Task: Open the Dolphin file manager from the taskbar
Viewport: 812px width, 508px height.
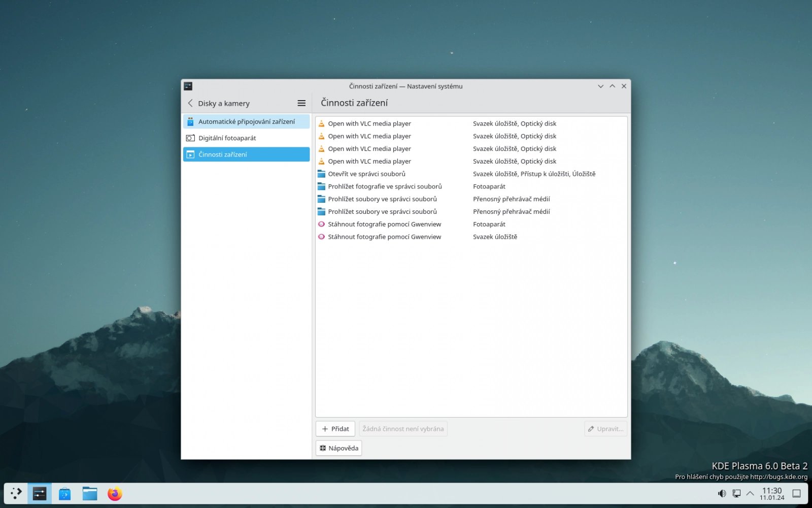Action: pos(90,493)
